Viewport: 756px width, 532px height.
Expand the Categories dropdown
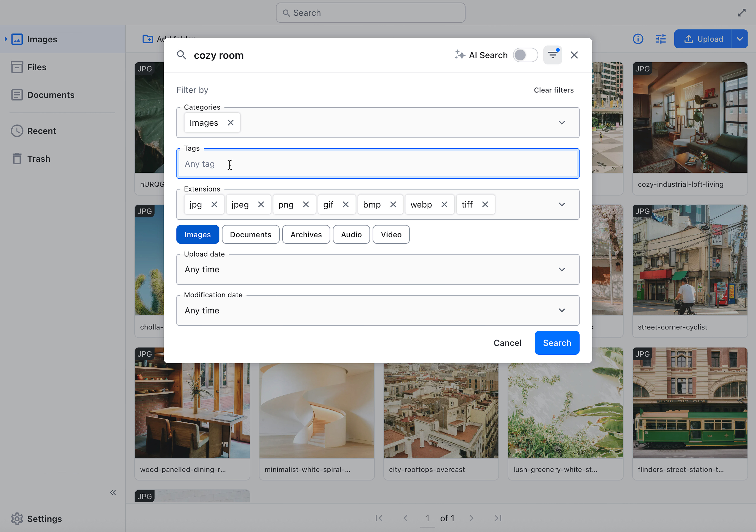(x=562, y=122)
